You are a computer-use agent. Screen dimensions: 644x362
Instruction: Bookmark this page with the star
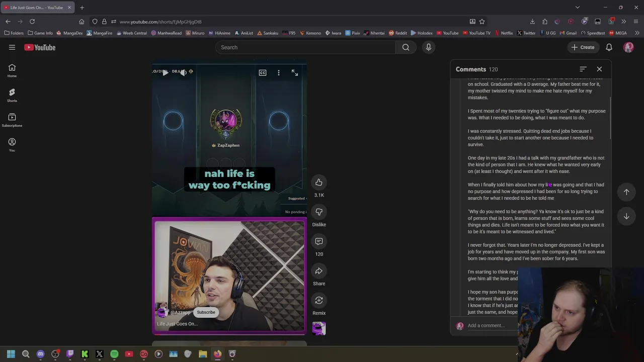[x=482, y=22]
